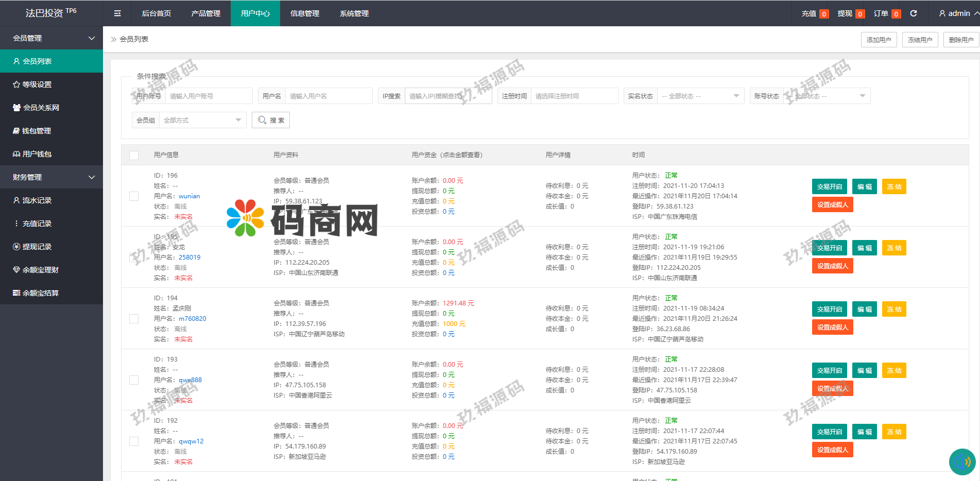Click the sidebar collapse hamburger icon
The width and height of the screenshot is (980, 481).
[x=117, y=13]
